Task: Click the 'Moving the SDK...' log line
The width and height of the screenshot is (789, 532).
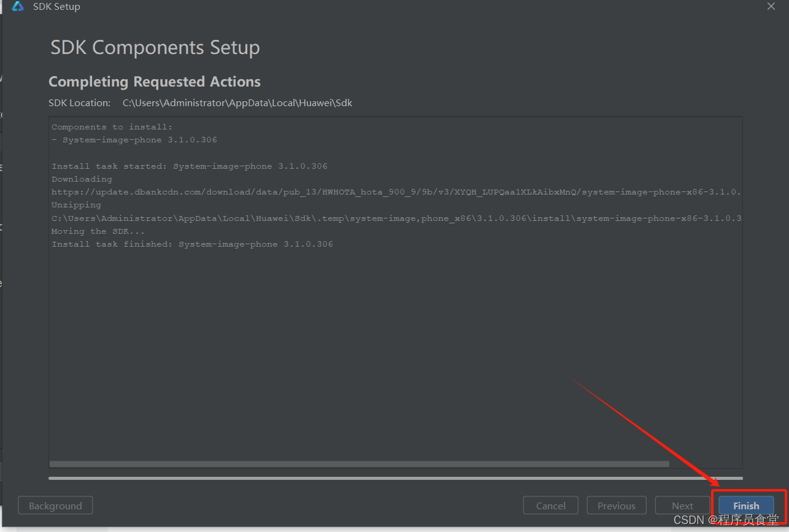Action: [x=98, y=231]
